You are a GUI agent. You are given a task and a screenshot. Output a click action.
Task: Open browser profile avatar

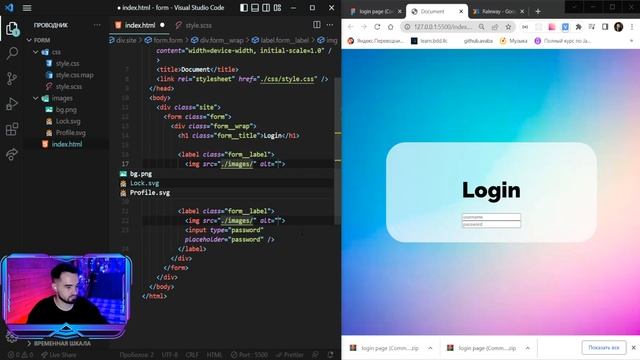click(618, 27)
